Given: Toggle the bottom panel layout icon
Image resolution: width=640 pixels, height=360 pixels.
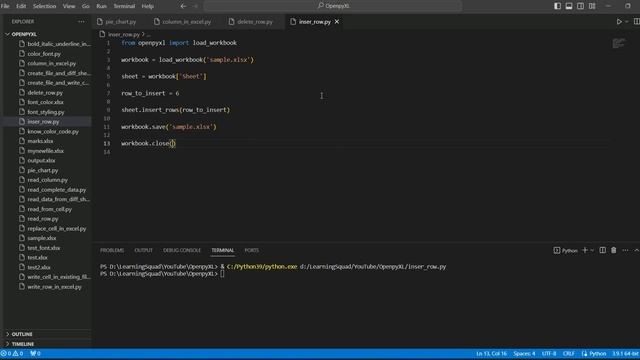Looking at the screenshot, I should click(x=569, y=6).
